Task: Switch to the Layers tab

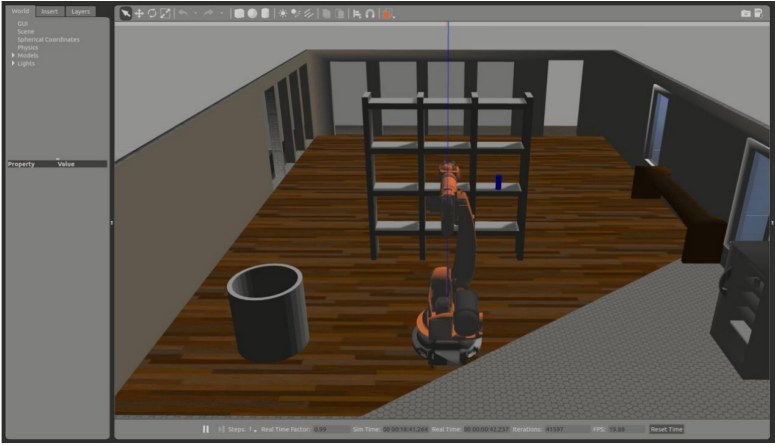Action: (x=80, y=11)
